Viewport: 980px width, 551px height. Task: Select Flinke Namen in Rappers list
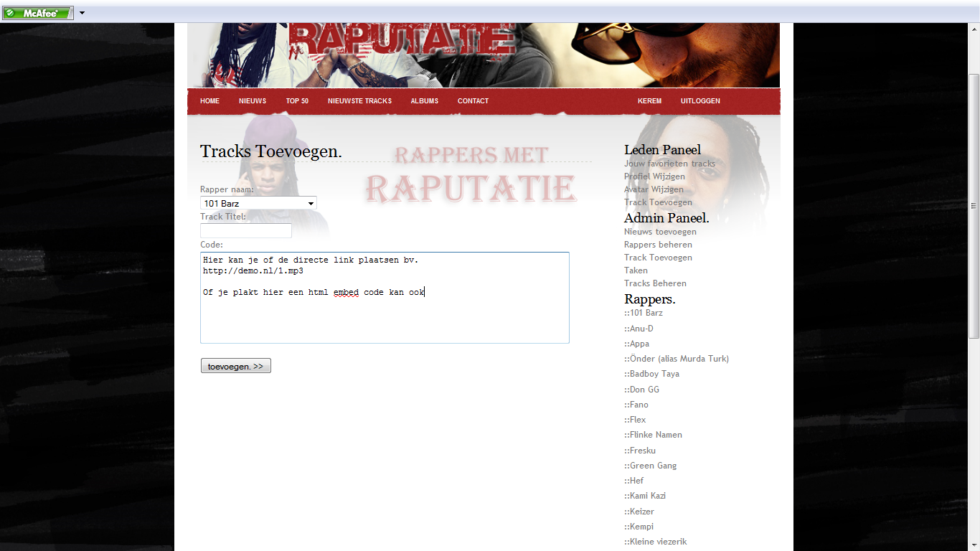coord(653,435)
